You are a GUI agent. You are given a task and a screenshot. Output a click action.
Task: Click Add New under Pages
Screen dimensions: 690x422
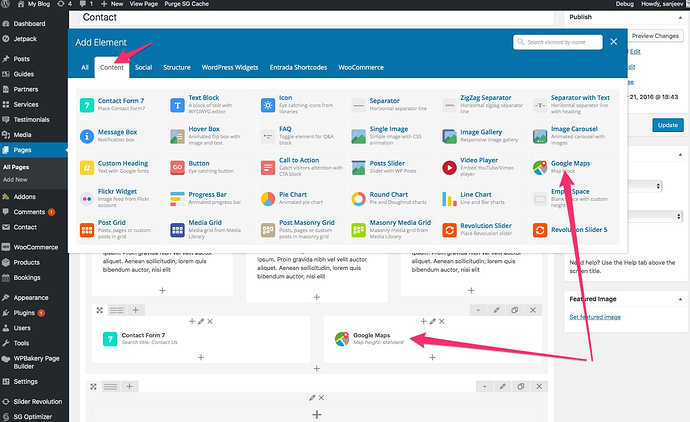[15, 180]
